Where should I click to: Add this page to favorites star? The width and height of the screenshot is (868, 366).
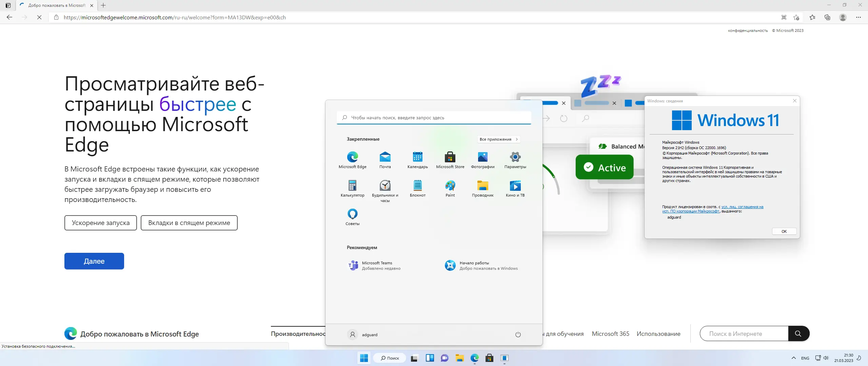[796, 17]
